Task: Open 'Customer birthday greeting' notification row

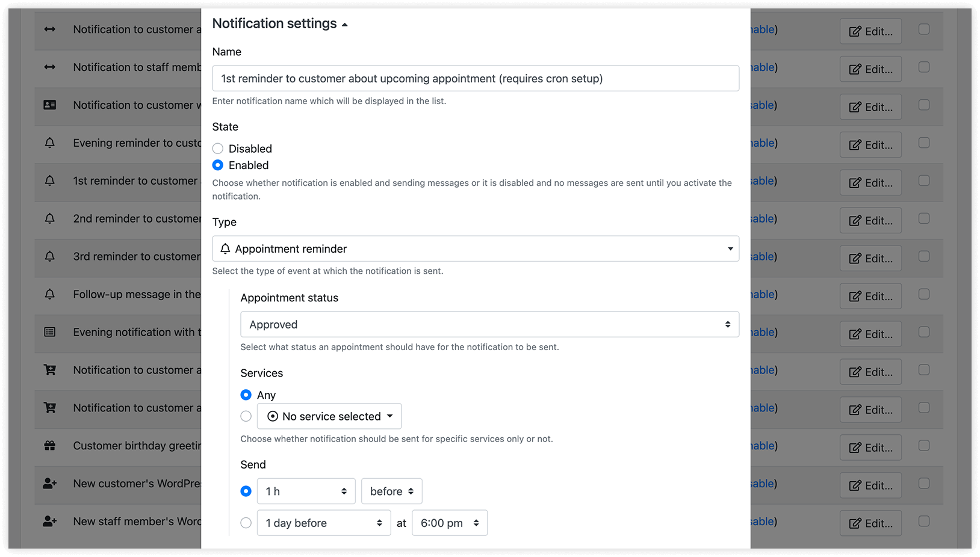Action: (137, 446)
